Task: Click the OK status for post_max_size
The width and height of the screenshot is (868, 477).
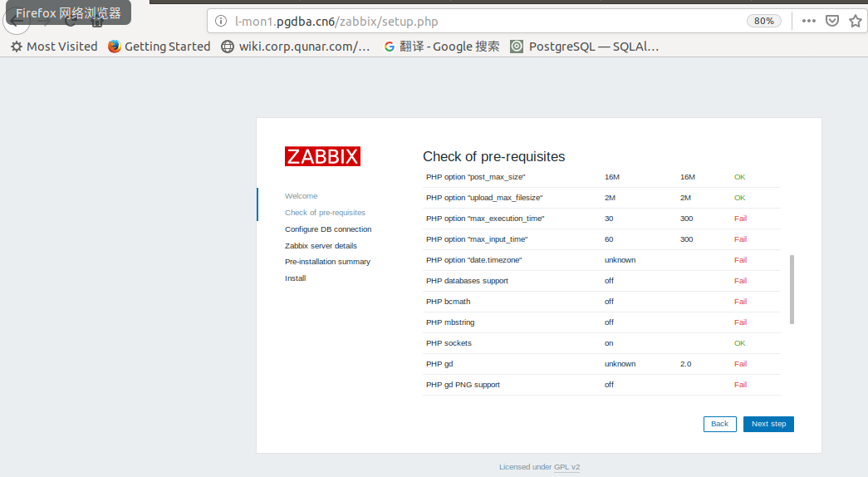Action: point(739,177)
